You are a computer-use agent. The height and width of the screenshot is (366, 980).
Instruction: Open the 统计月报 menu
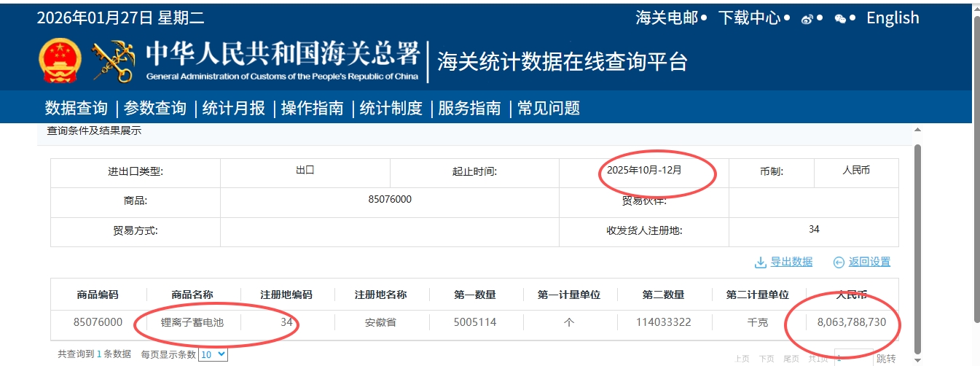point(234,109)
